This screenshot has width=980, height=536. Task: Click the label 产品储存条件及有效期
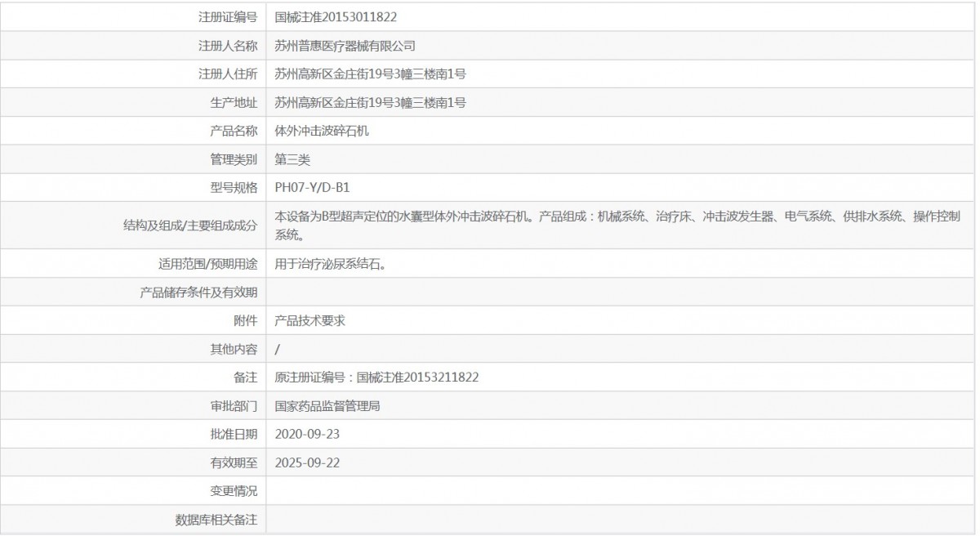[x=198, y=293]
